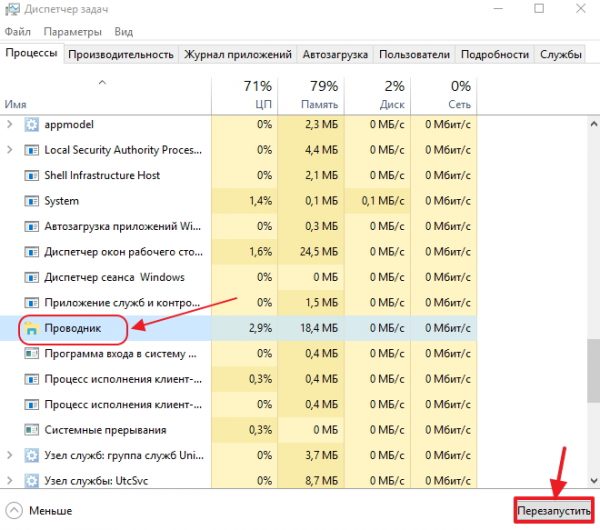Click the 1,6% CPU value
Screen dimensions: 600x530
[261, 252]
